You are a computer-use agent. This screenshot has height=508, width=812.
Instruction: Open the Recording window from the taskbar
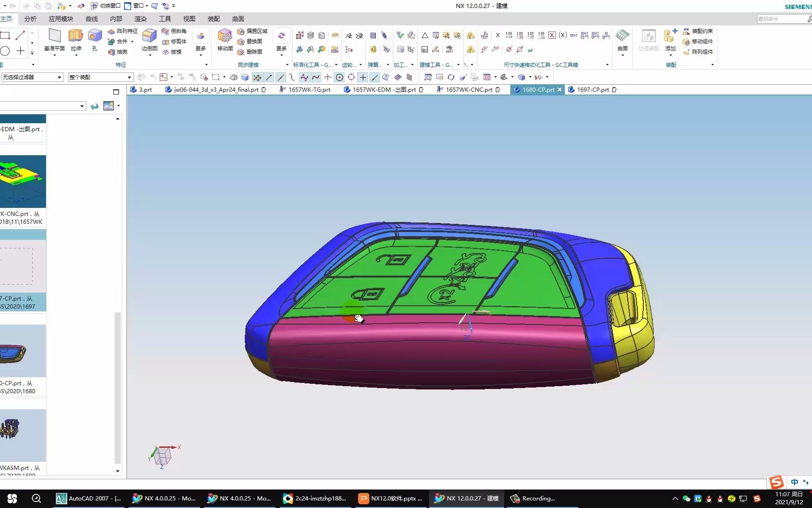coord(536,498)
